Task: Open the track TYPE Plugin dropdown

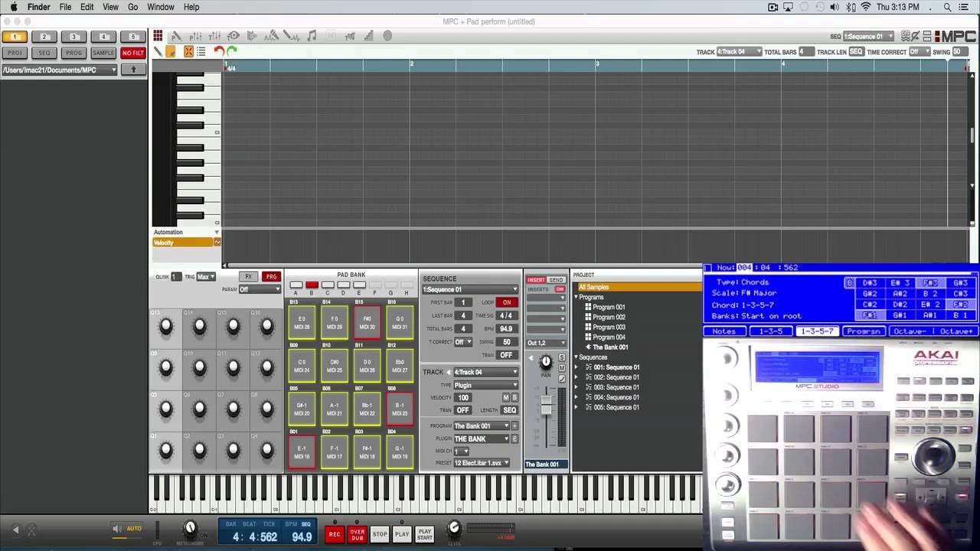Action: click(x=485, y=386)
